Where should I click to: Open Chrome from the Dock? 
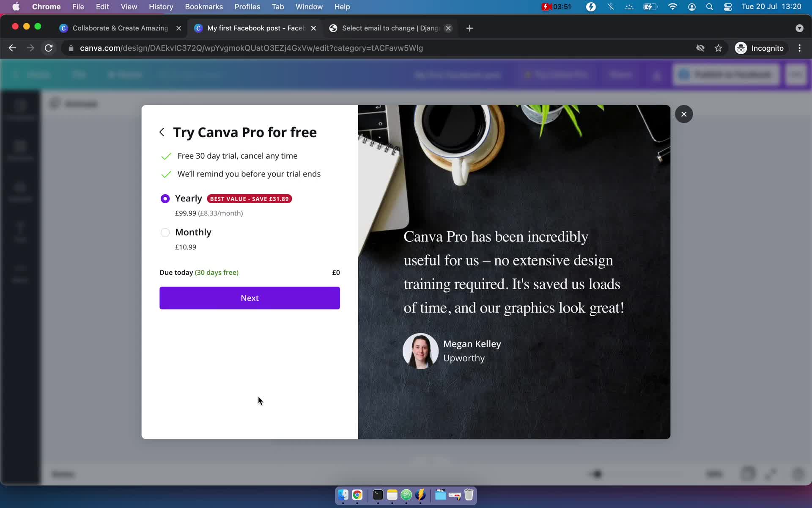click(x=357, y=495)
